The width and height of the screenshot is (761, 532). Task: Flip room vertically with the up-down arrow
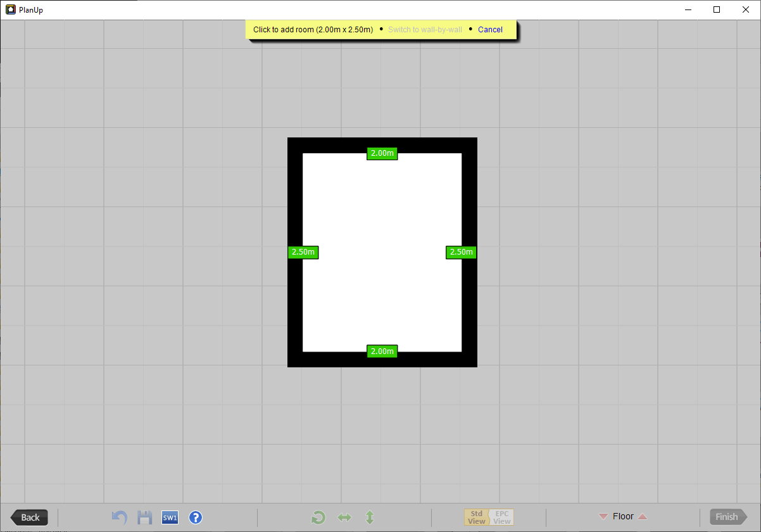click(370, 517)
